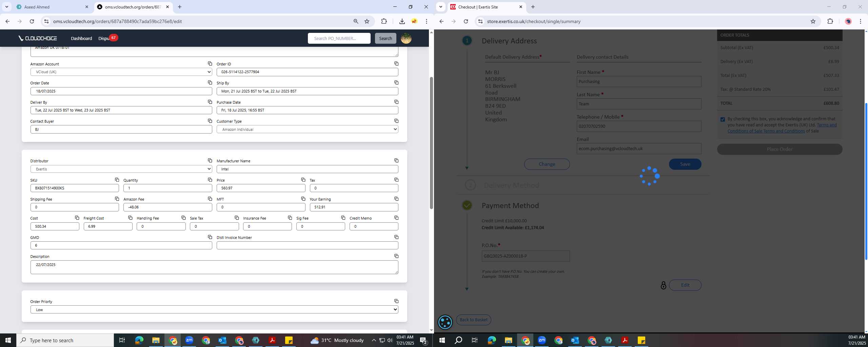Copy the SKU value
This screenshot has height=347, width=868.
(x=117, y=180)
